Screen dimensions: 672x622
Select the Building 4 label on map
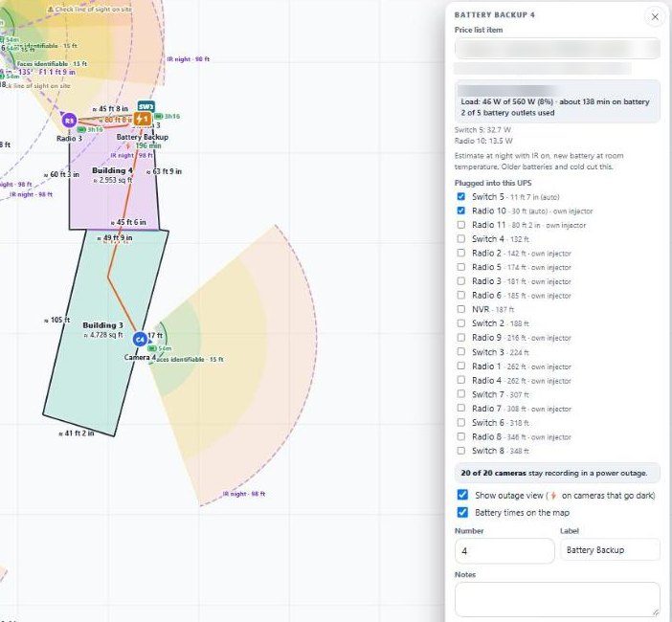point(112,170)
